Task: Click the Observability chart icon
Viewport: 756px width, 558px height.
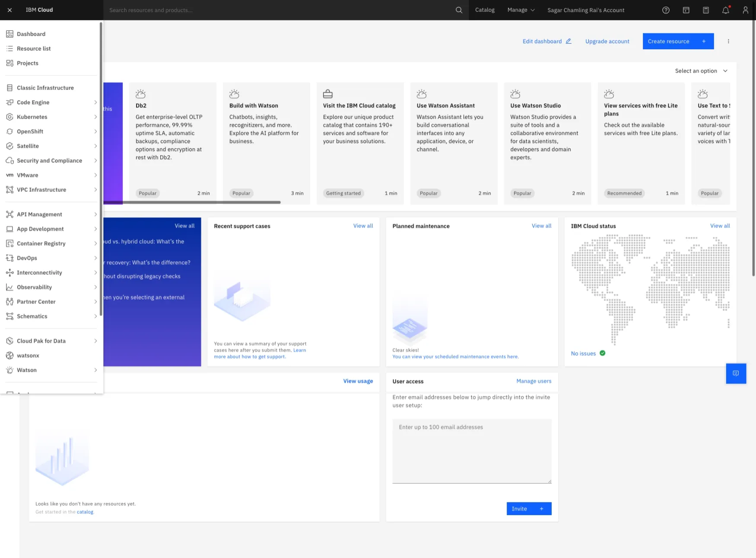Action: click(10, 287)
